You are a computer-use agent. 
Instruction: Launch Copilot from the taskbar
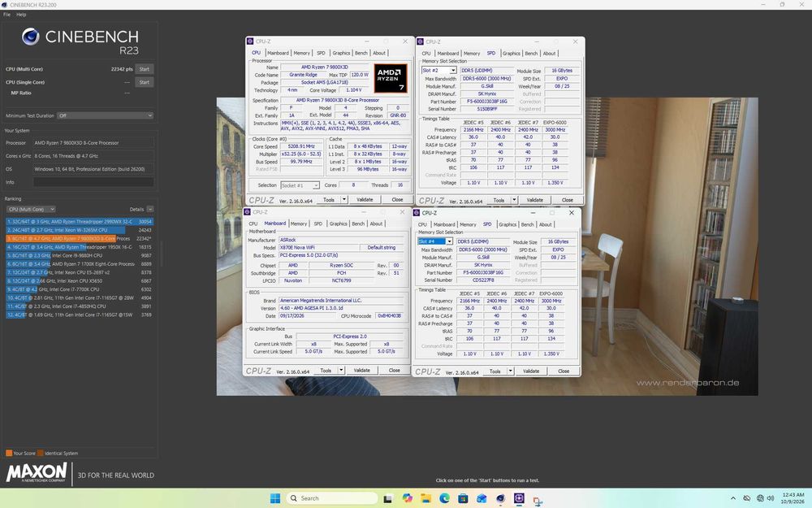408,498
